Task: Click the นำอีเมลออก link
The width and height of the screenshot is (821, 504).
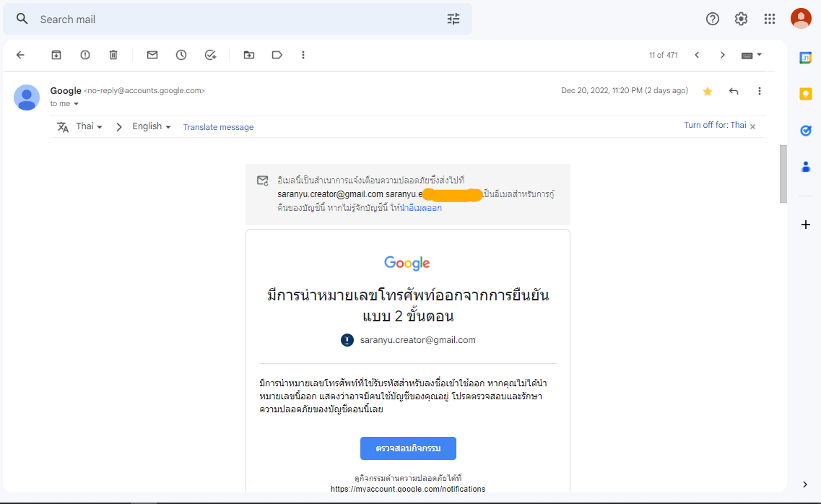Action: point(421,208)
